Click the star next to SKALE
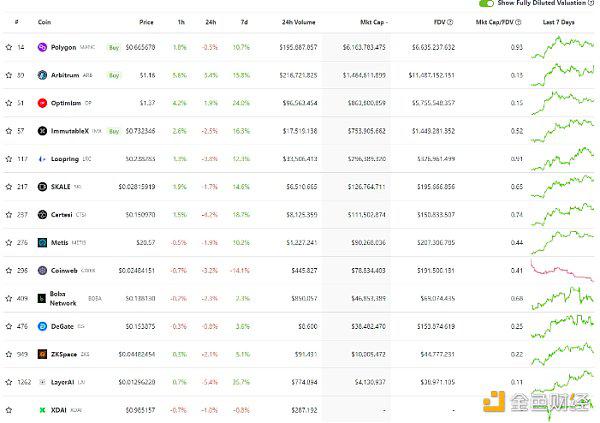 point(9,187)
